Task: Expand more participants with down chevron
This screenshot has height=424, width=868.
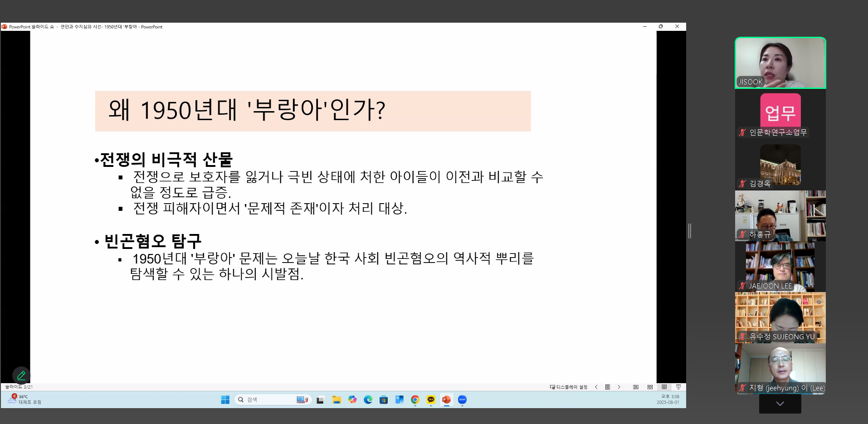Action: click(780, 404)
